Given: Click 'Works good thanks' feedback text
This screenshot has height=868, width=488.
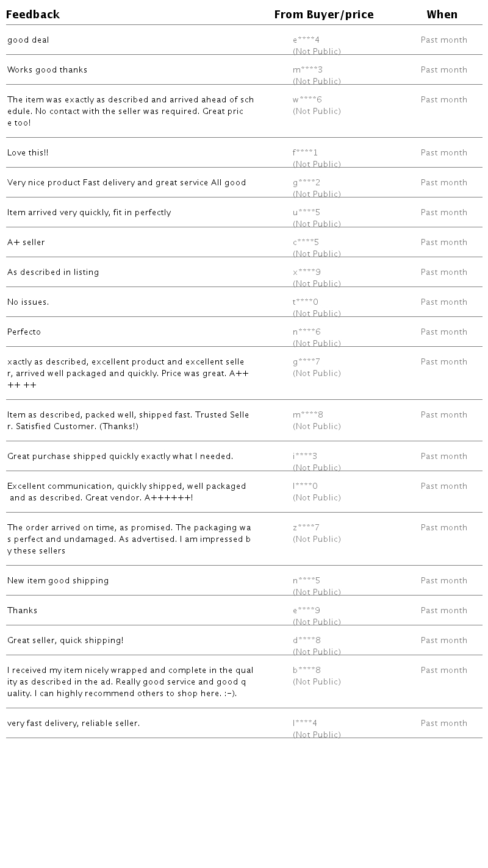Looking at the screenshot, I should pos(47,70).
